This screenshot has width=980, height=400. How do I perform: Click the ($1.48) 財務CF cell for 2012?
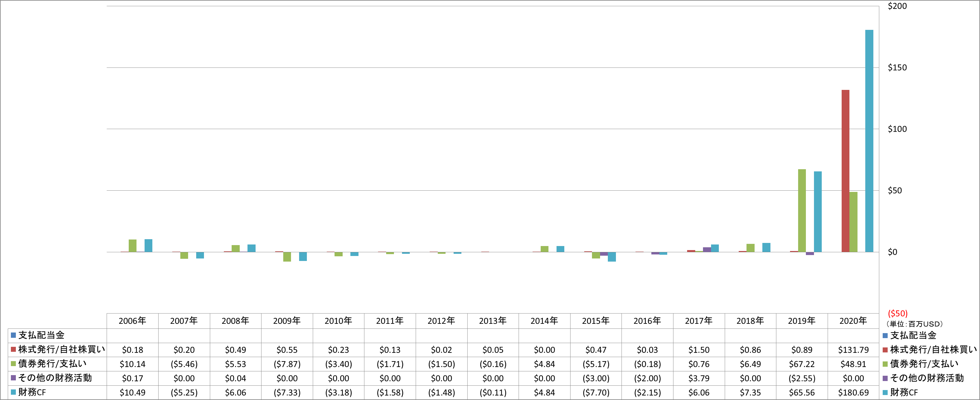pos(441,393)
